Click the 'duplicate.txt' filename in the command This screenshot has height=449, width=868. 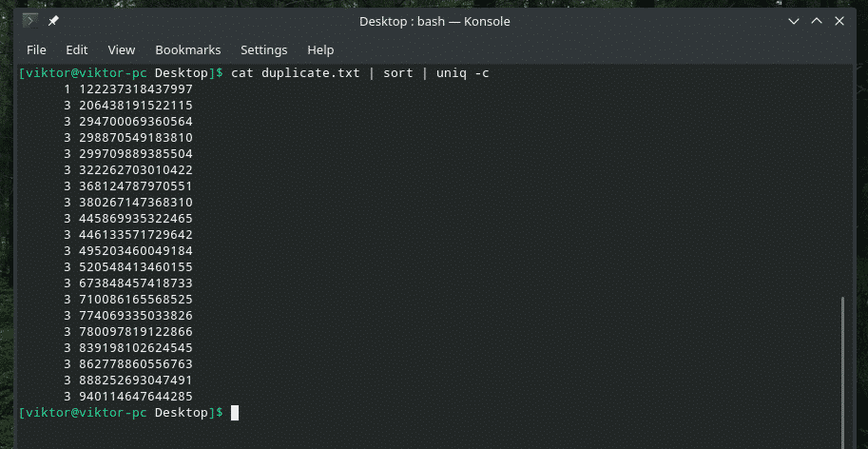(312, 73)
